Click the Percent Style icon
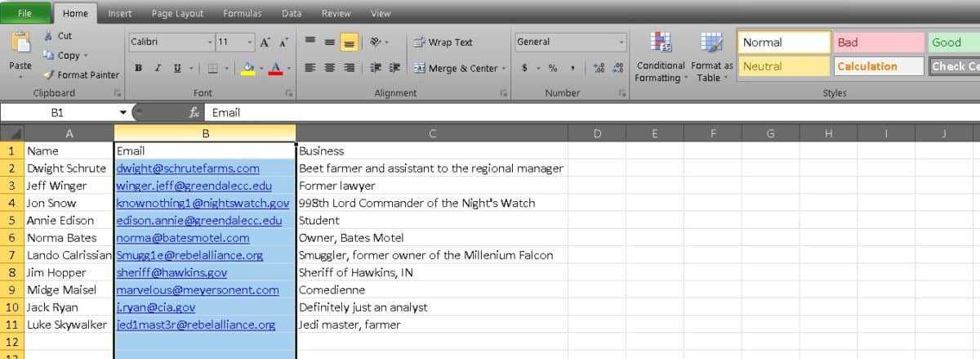 tap(553, 68)
